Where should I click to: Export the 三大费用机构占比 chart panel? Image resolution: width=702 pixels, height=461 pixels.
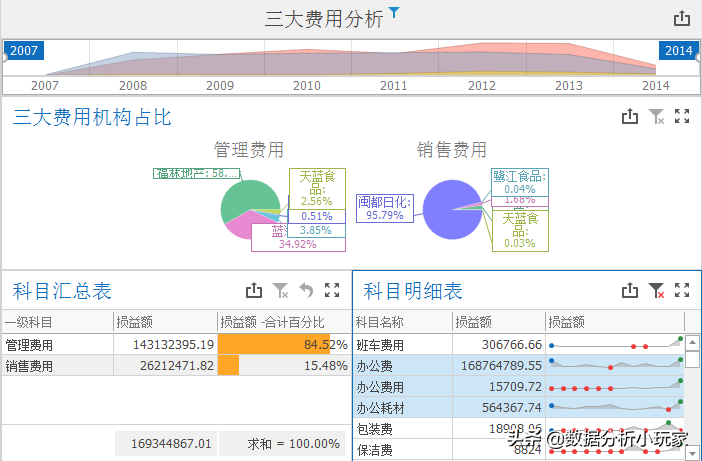point(630,117)
